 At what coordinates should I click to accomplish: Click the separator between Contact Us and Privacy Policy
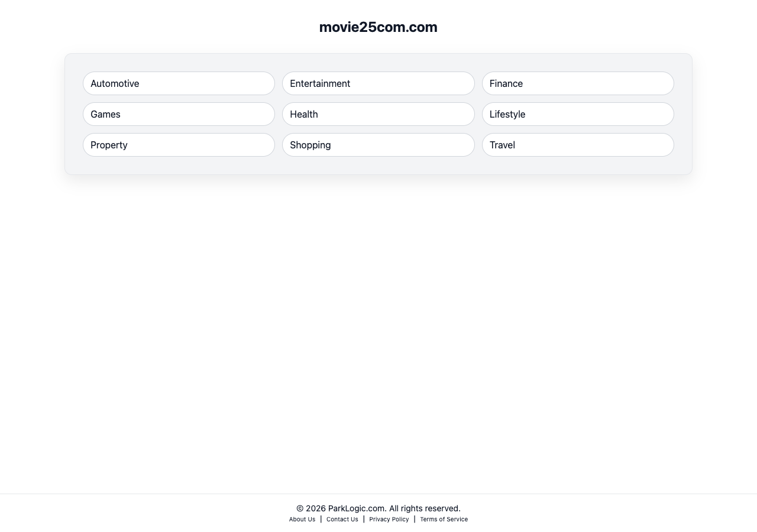pos(364,519)
